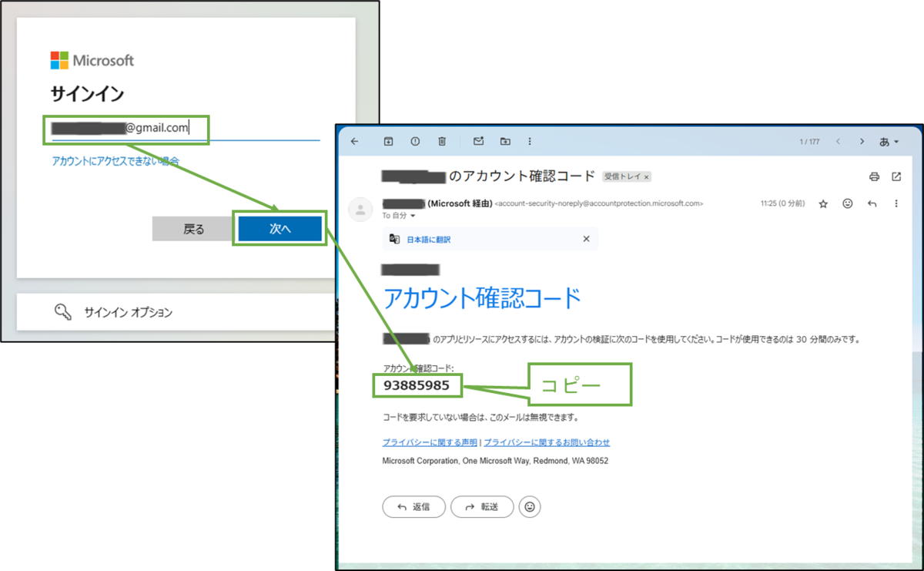
Task: Remove the 受信トレイ label via X
Action: tap(647, 177)
